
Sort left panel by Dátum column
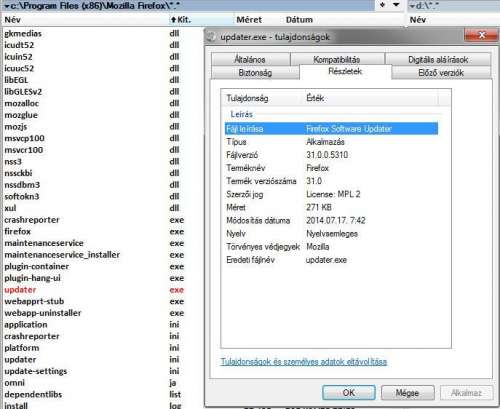pos(299,20)
